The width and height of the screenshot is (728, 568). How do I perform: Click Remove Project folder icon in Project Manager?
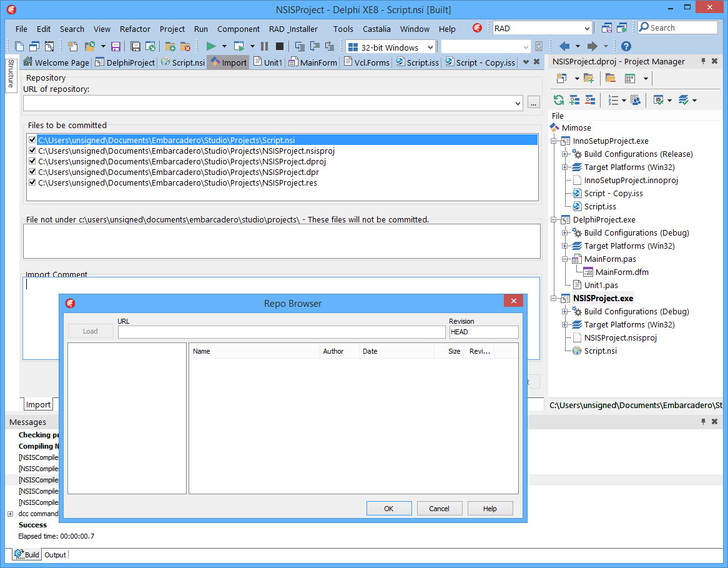pos(611,78)
